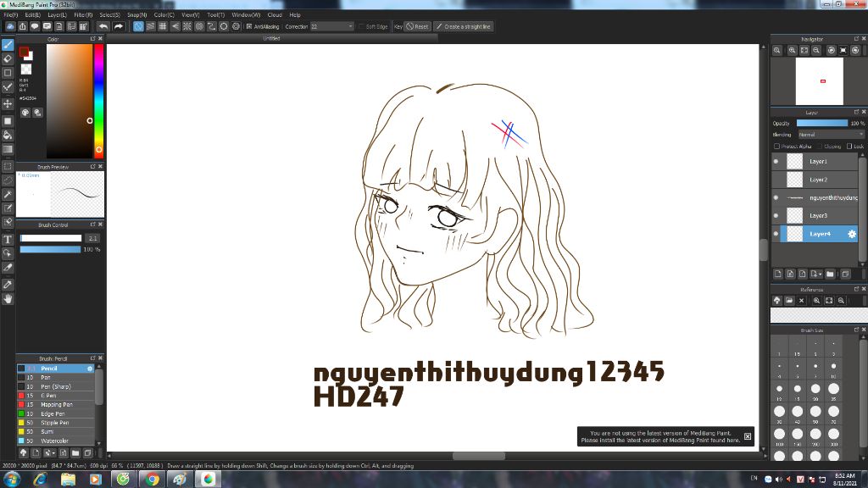Select the Text tool

[x=8, y=239]
